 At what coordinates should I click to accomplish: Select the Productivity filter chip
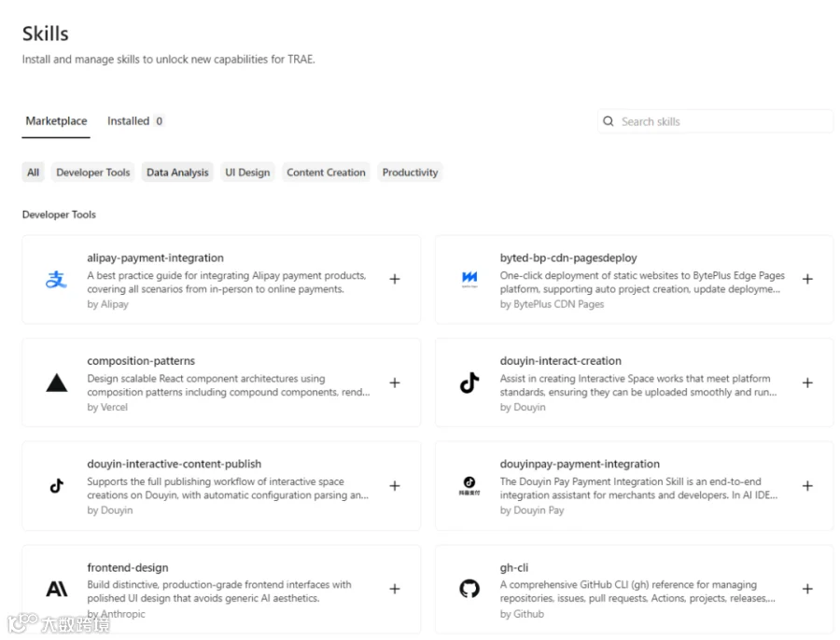coord(410,173)
